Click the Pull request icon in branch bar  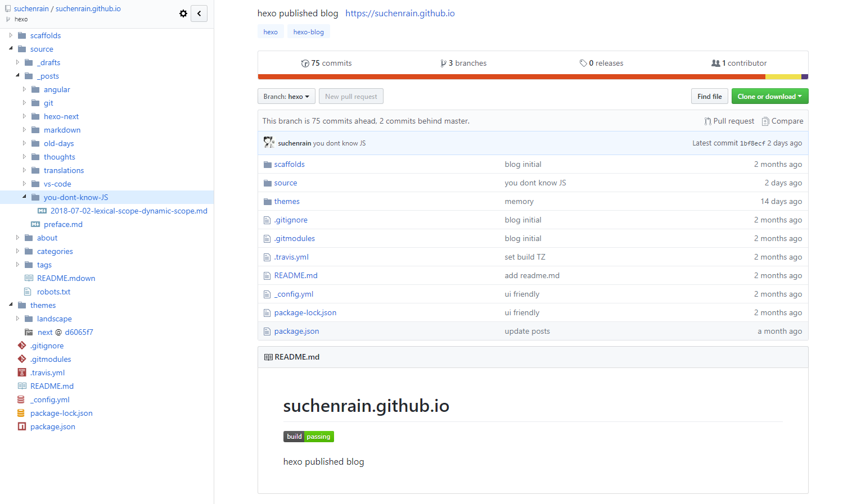tap(707, 121)
